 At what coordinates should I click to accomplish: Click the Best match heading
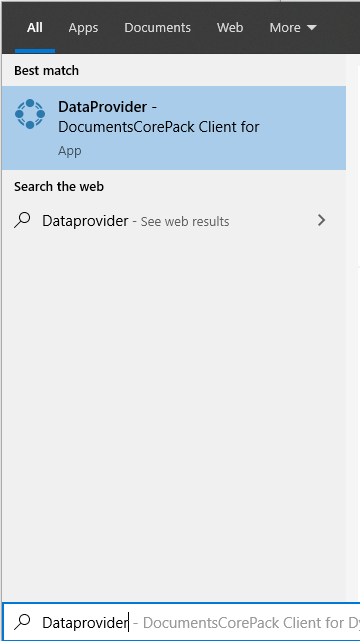[x=47, y=71]
